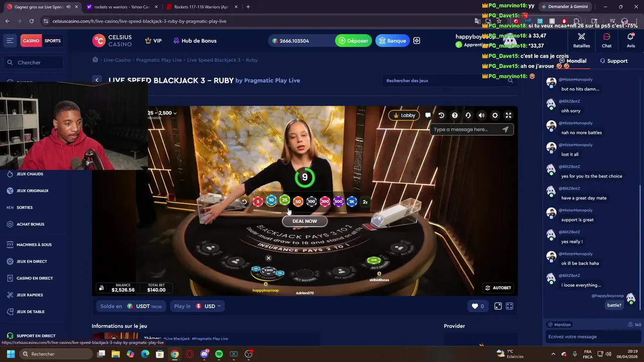
Task: Open live support headset icon
Action: 468,115
